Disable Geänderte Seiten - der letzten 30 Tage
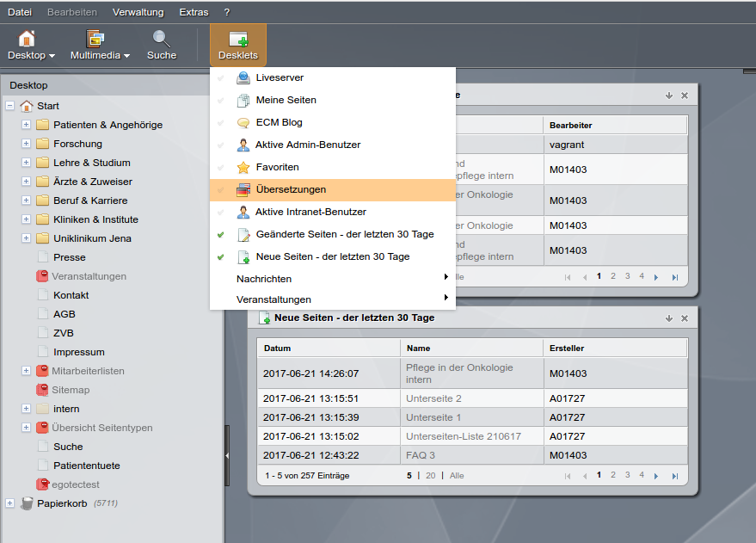Viewport: 756px width, 543px height. tap(220, 235)
